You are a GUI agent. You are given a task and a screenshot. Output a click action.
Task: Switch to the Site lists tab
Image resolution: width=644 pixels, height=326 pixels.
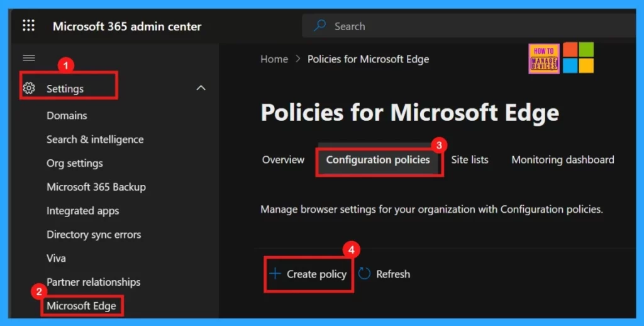click(x=469, y=159)
